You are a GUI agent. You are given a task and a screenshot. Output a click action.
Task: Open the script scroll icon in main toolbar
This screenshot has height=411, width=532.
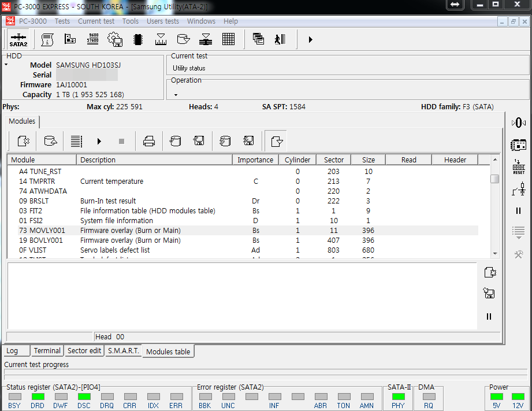(47, 39)
